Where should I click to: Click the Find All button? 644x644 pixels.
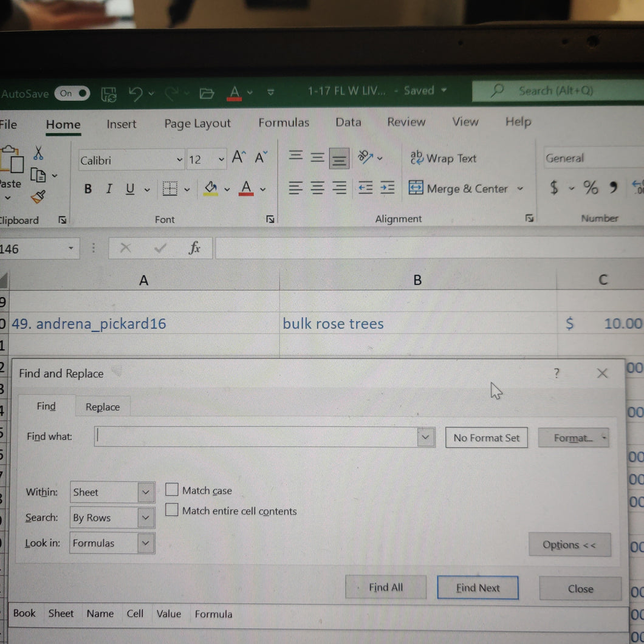[386, 587]
